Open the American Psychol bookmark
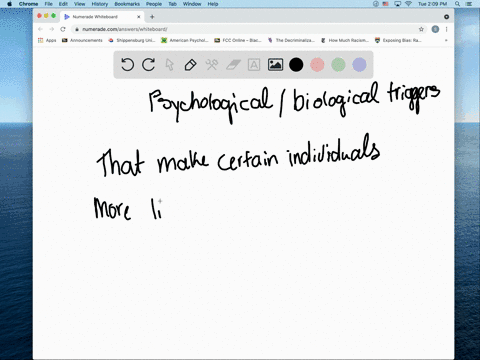 coord(185,40)
